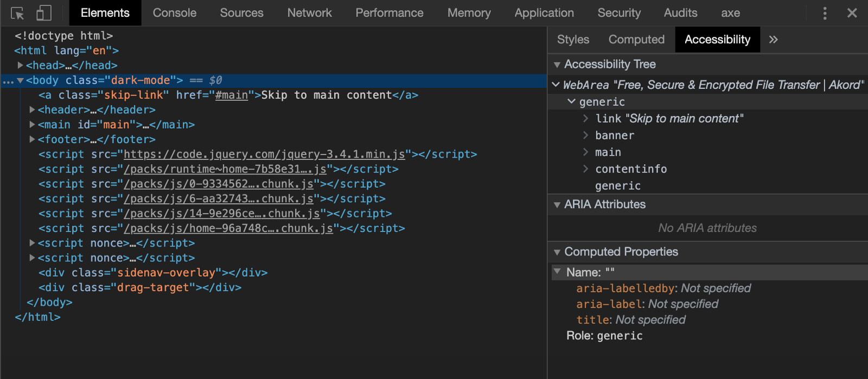Select the drag-target div element
The height and width of the screenshot is (379, 868).
click(x=140, y=287)
